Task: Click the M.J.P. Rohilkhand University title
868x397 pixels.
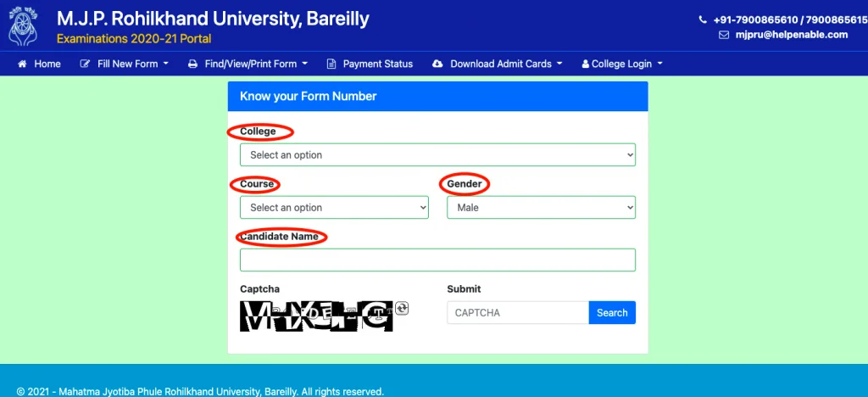Action: (x=213, y=20)
